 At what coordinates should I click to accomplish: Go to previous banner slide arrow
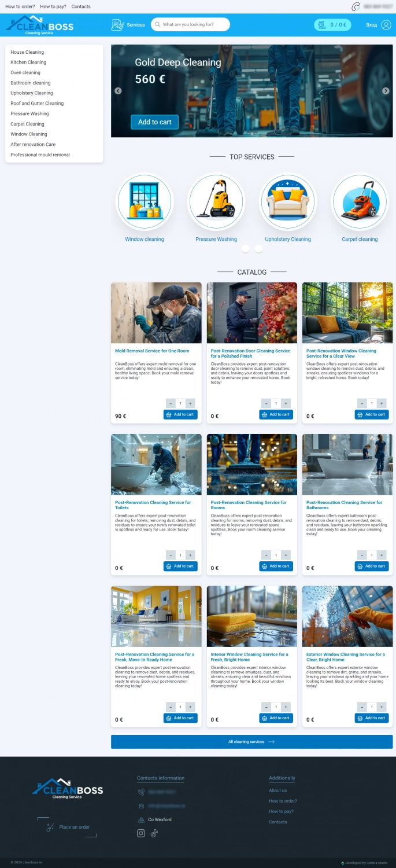tap(118, 91)
